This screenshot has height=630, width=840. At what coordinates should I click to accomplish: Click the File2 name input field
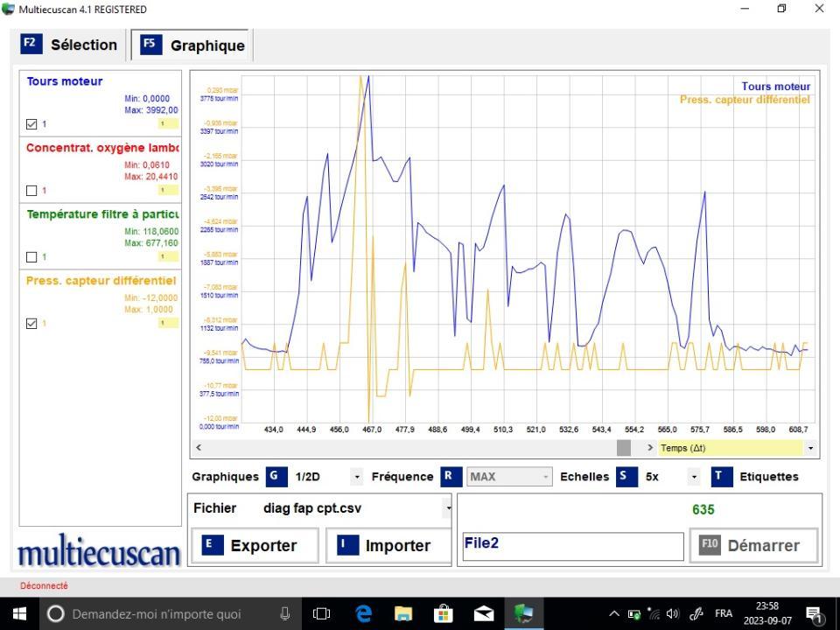click(573, 546)
